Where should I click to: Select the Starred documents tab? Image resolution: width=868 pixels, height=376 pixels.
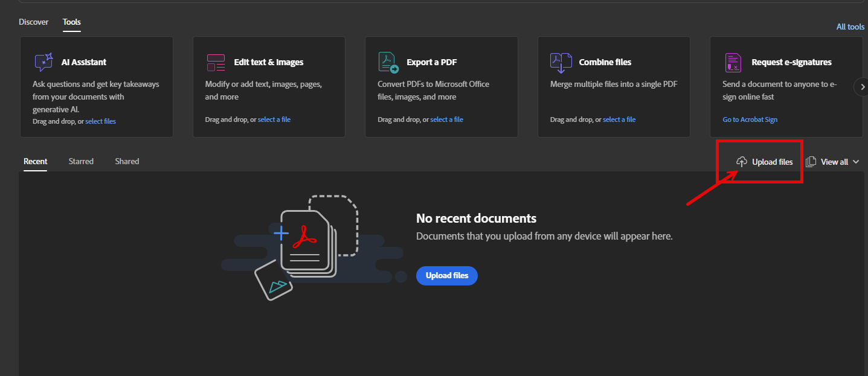(x=81, y=161)
